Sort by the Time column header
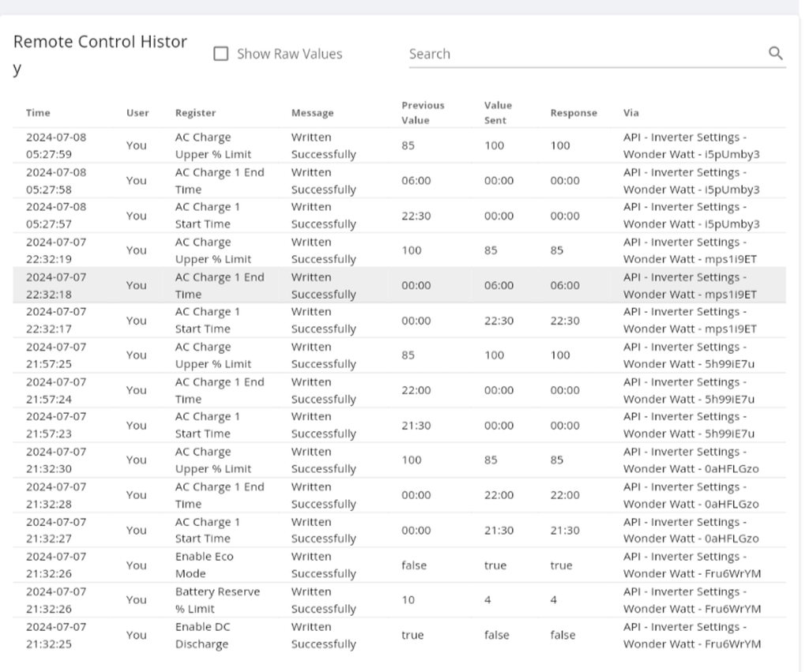The image size is (809, 672). tap(38, 113)
